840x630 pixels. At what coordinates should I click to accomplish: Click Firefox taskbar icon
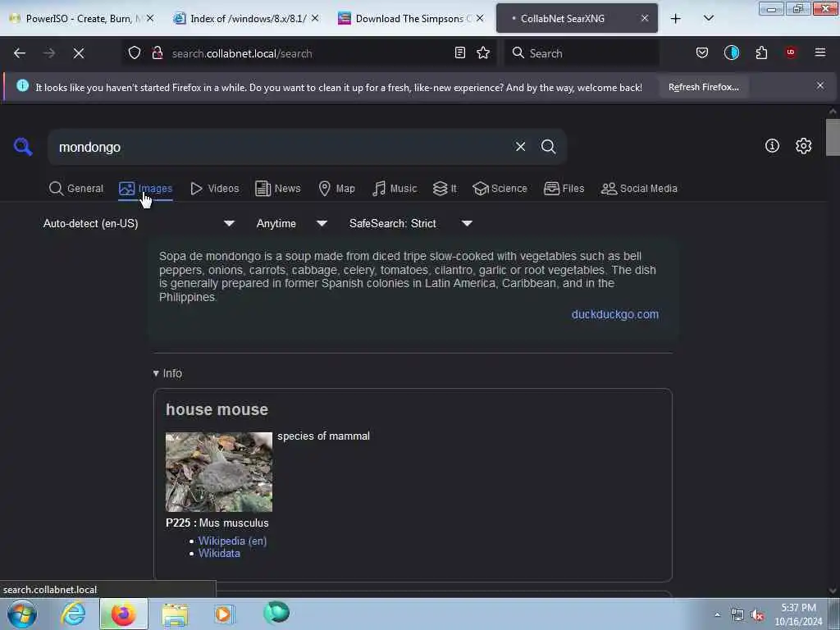123,614
